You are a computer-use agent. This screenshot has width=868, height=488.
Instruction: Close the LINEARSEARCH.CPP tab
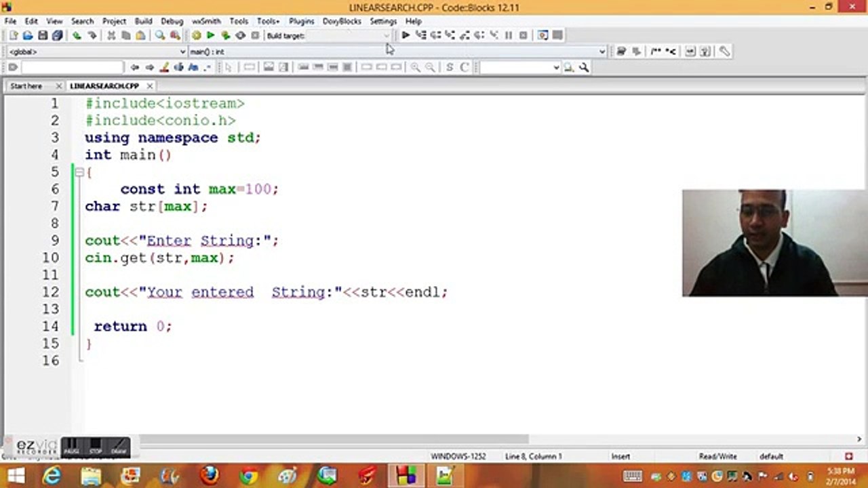pyautogui.click(x=149, y=86)
